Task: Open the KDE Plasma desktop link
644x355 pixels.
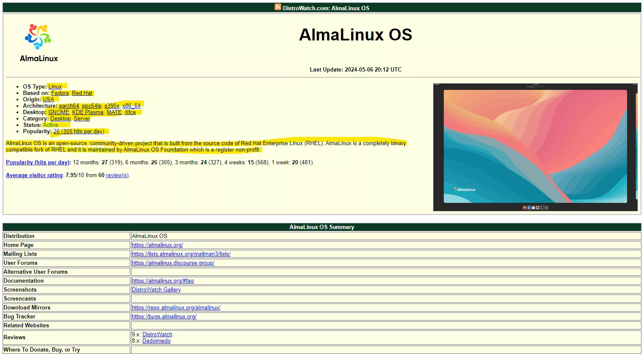Action: (x=88, y=112)
